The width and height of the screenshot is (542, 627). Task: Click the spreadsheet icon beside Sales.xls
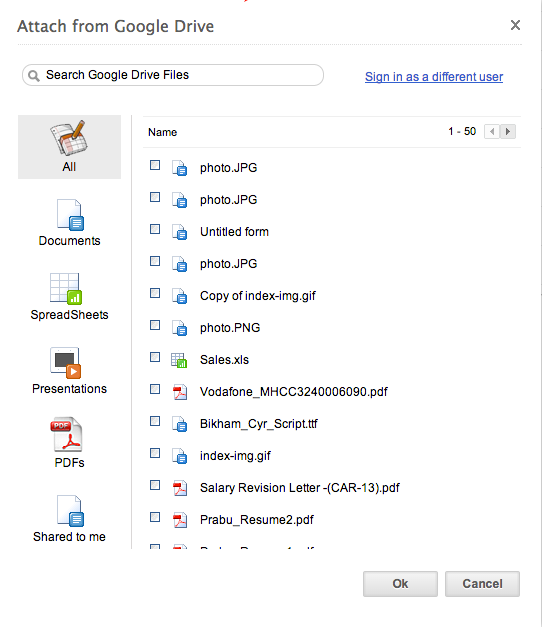(179, 360)
